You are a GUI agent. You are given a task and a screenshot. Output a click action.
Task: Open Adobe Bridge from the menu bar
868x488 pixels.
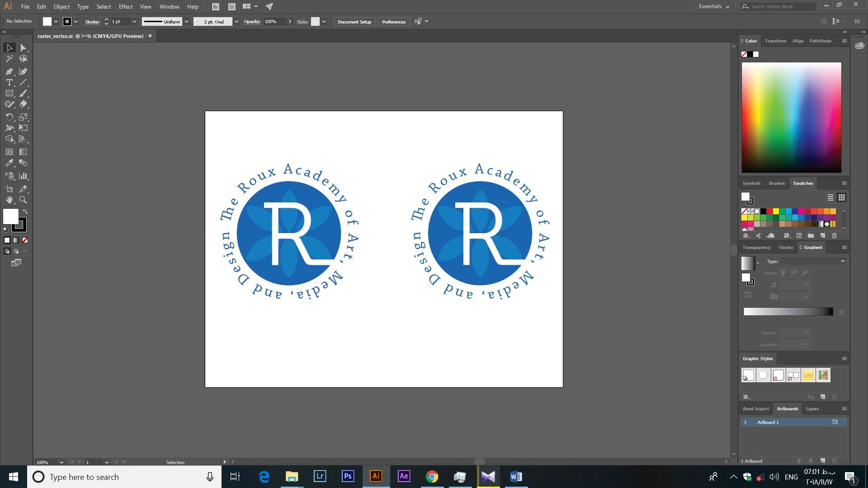pyautogui.click(x=216, y=7)
